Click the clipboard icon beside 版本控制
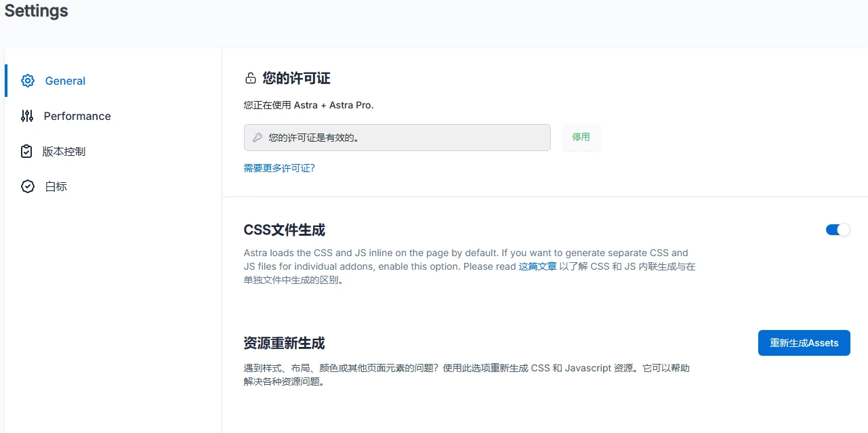The image size is (868, 433). click(x=26, y=151)
